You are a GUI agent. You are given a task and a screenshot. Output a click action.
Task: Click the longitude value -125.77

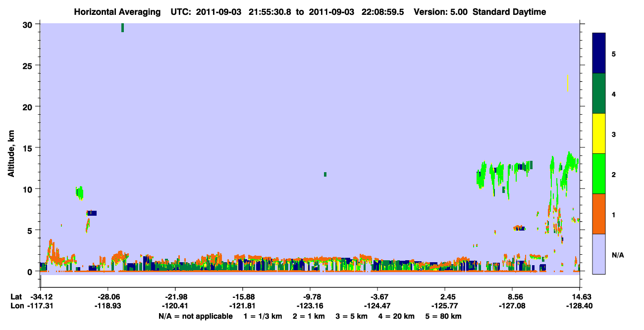(x=445, y=306)
